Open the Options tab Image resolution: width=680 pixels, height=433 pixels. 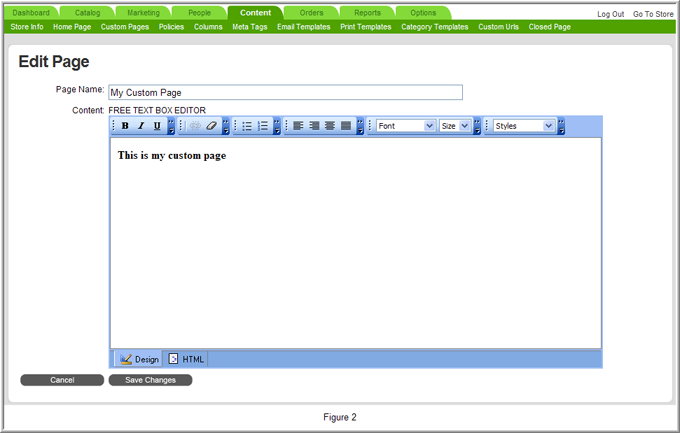(x=423, y=13)
